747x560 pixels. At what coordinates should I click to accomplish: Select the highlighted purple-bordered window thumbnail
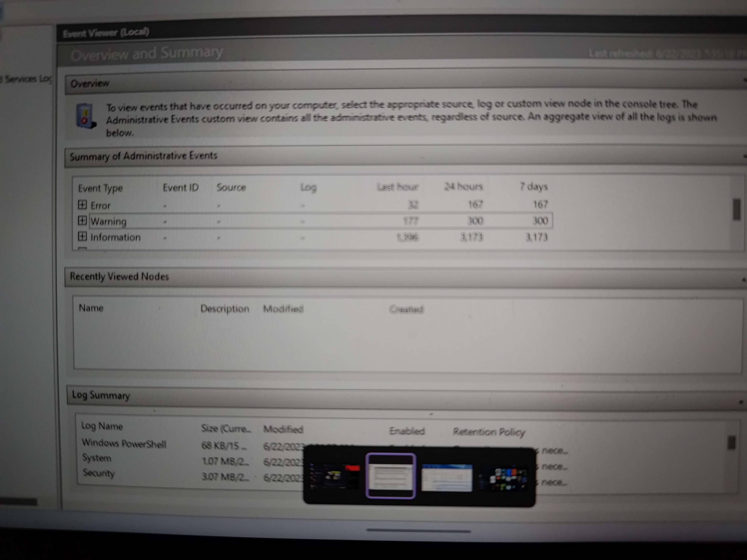pos(391,476)
